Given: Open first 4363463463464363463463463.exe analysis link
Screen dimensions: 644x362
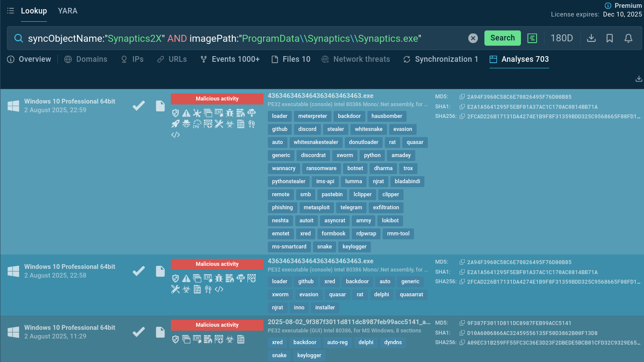Looking at the screenshot, I should coord(320,96).
